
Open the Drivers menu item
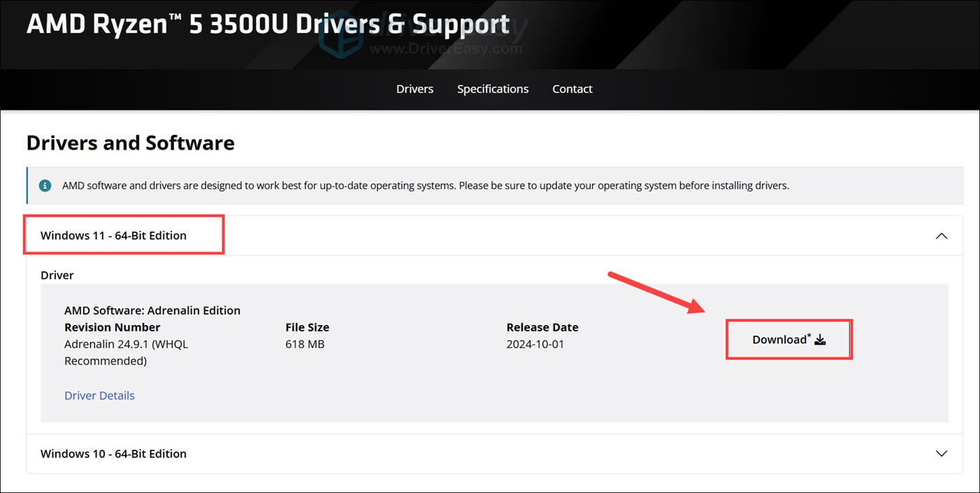click(415, 89)
